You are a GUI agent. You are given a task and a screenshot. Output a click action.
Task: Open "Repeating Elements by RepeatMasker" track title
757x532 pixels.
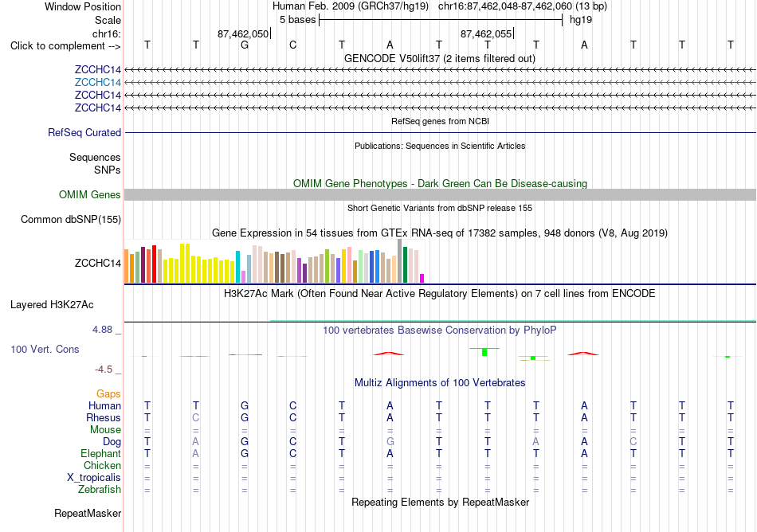tap(440, 502)
